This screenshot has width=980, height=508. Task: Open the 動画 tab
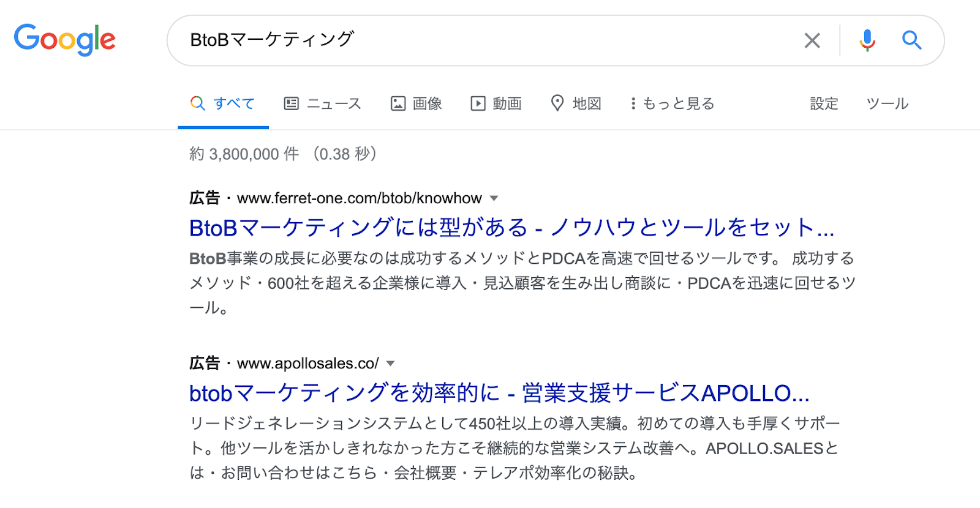coord(496,103)
